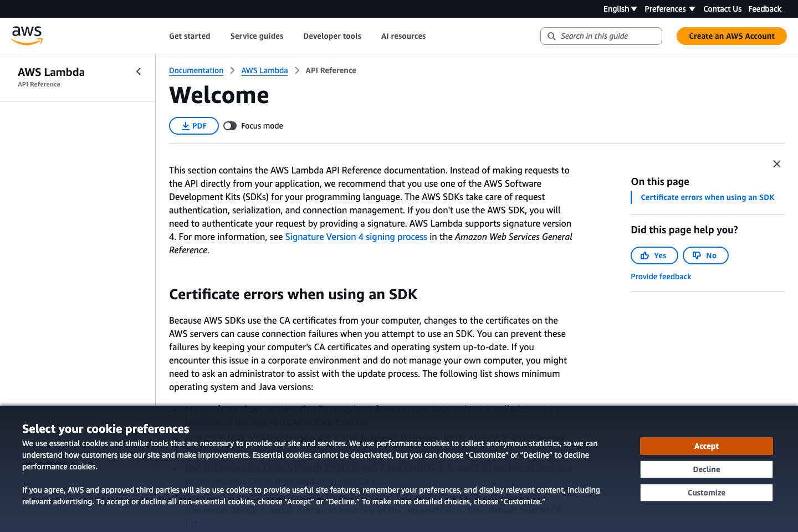Open the AI resources menu
This screenshot has width=798, height=532.
(x=403, y=35)
